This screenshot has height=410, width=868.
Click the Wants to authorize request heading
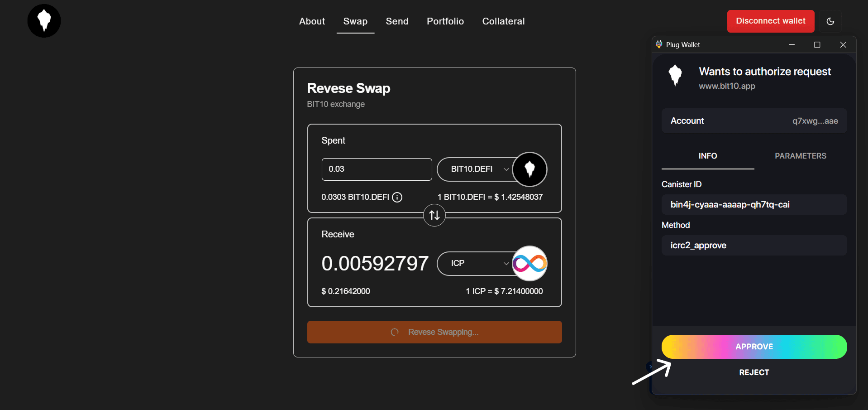click(x=765, y=72)
